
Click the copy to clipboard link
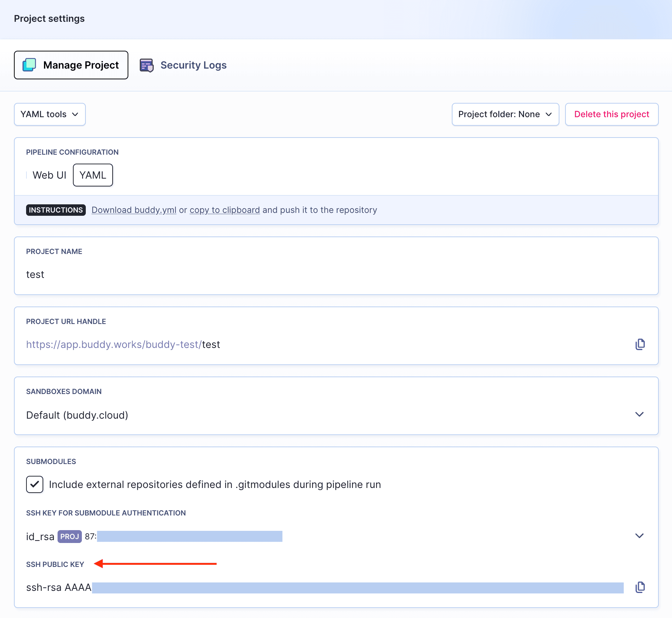tap(224, 210)
